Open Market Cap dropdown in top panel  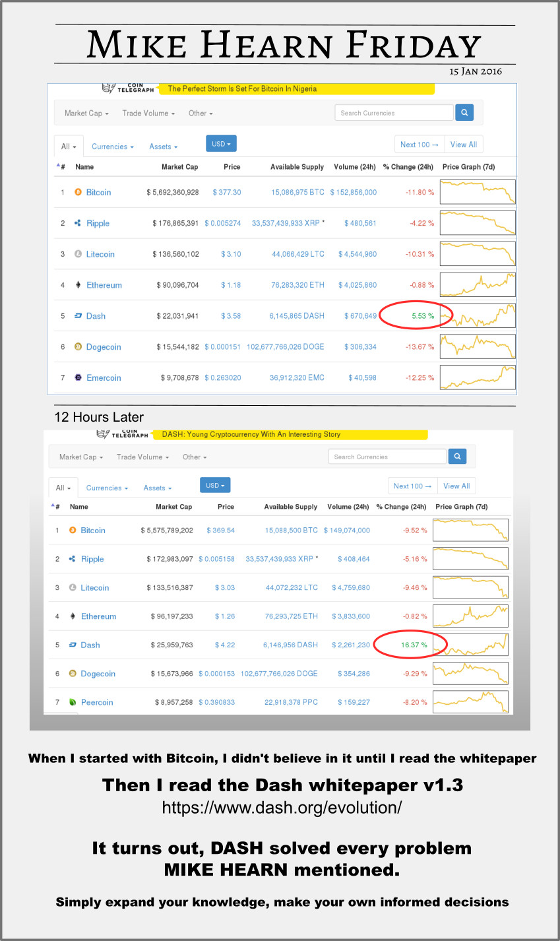pyautogui.click(x=86, y=114)
